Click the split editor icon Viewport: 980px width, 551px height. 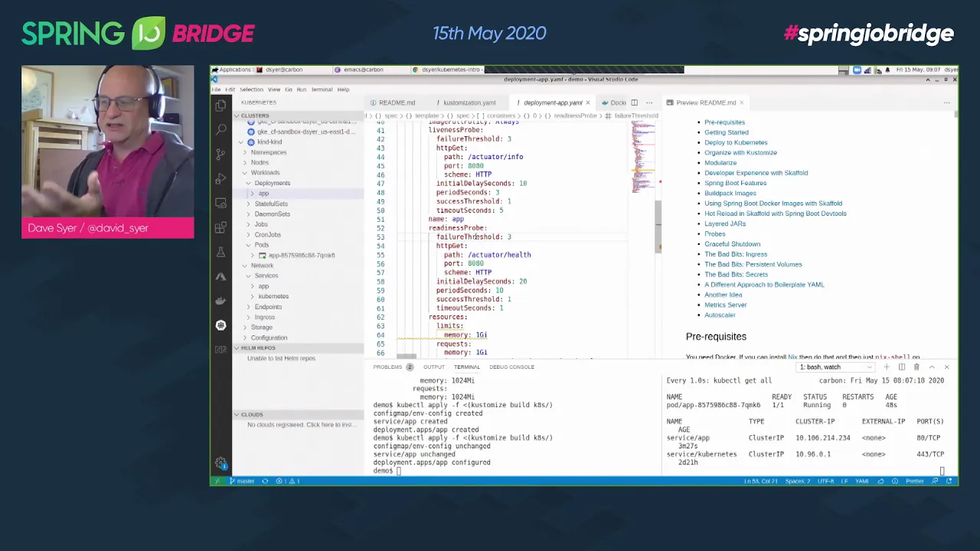634,103
